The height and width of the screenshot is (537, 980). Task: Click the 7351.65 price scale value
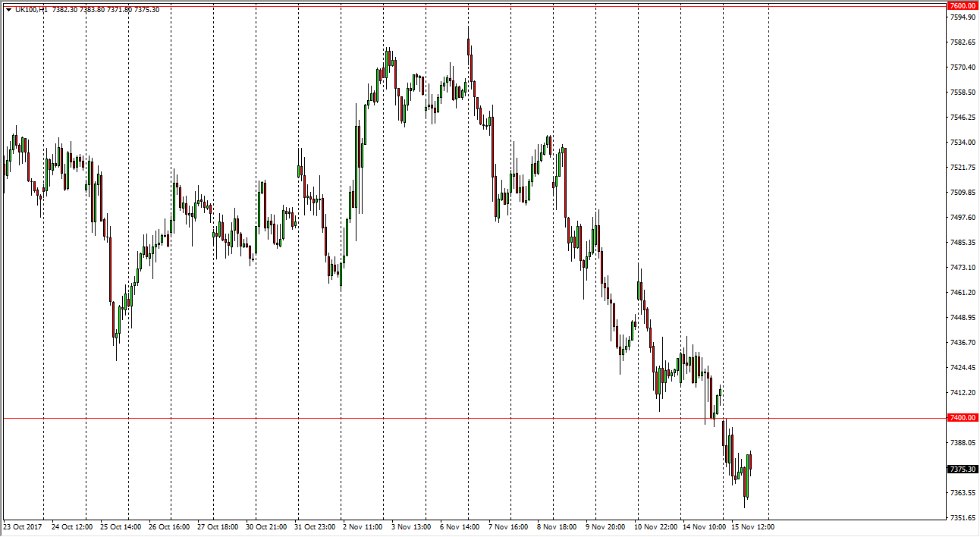click(x=962, y=518)
